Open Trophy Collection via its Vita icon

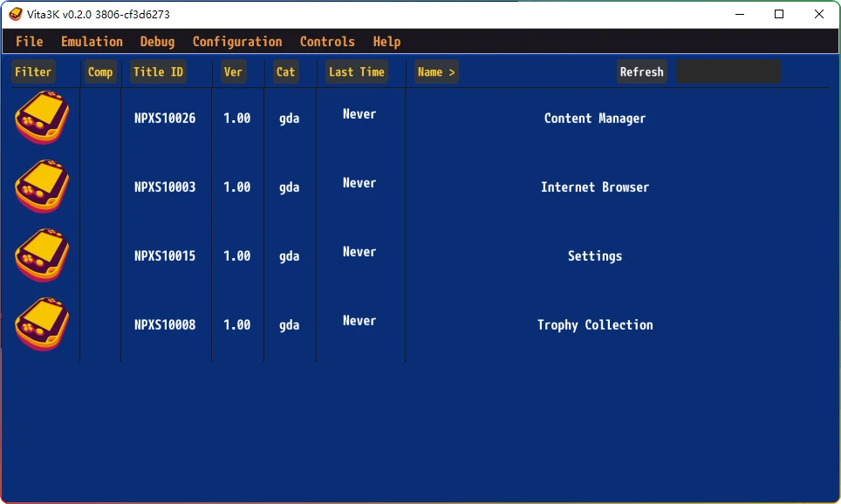42,324
